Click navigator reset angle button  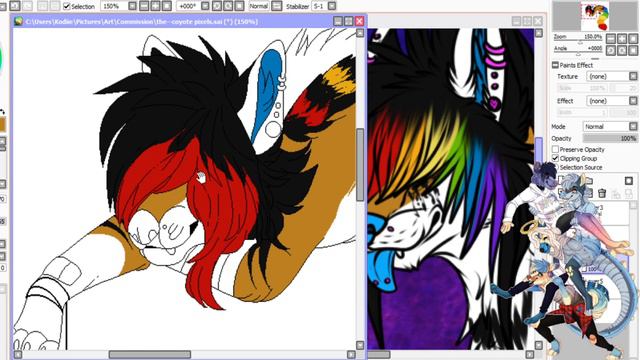point(633,50)
